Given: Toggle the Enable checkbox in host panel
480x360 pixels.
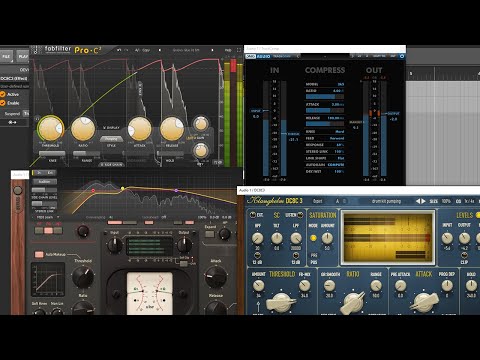Looking at the screenshot, I should (x=3, y=103).
